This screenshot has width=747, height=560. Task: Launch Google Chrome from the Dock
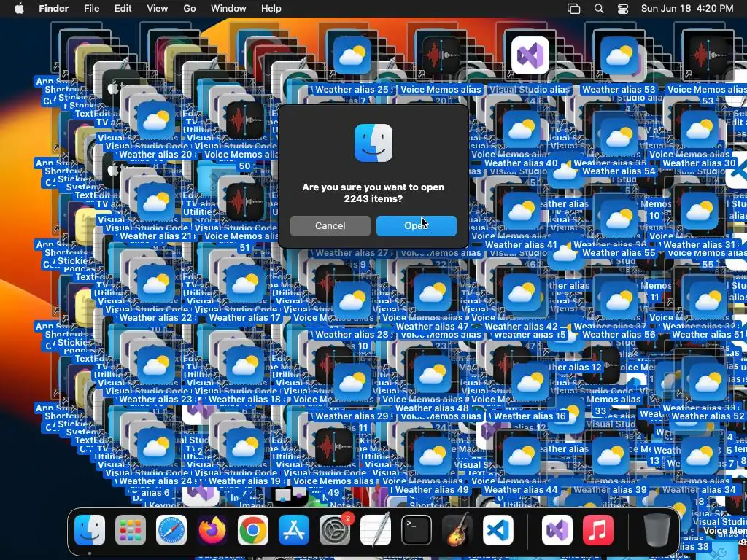click(x=253, y=530)
